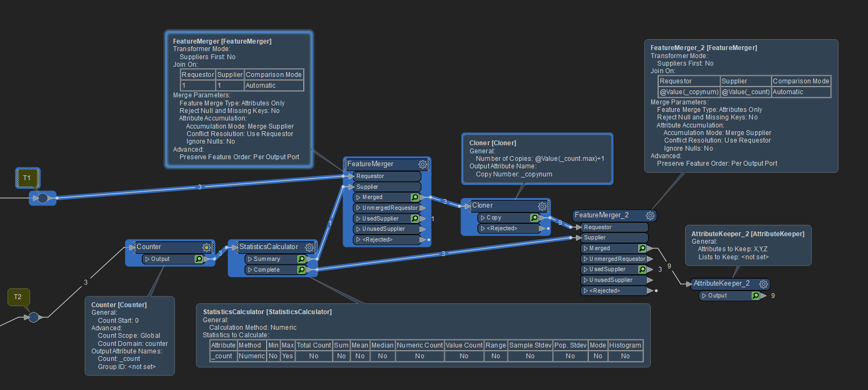Inspect cached features on FeatureMerger_2 Merged port
This screenshot has width=868, height=390.
tap(642, 249)
